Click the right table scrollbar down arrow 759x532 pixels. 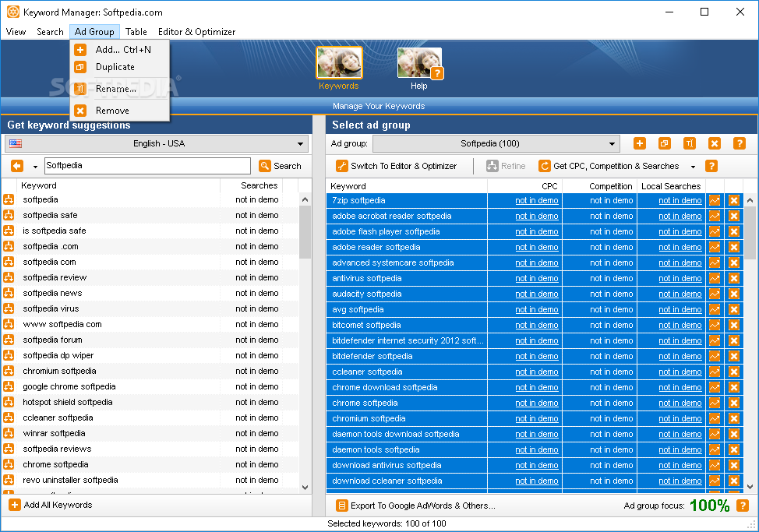click(x=750, y=487)
